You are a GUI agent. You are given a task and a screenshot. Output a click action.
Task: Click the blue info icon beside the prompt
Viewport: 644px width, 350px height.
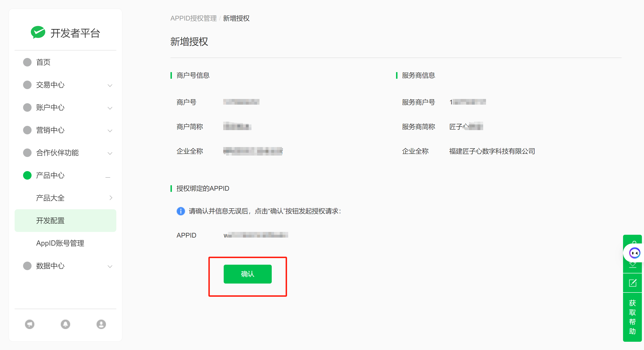pyautogui.click(x=181, y=211)
